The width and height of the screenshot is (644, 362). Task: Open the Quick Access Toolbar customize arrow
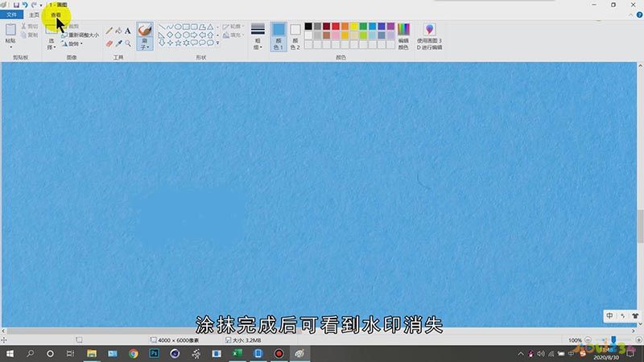click(x=41, y=5)
